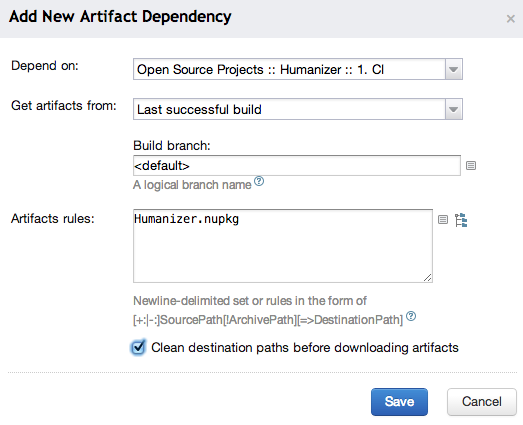Screen dimensions: 523x425
Task: Toggle Clean destination paths checkbox
Action: (138, 348)
